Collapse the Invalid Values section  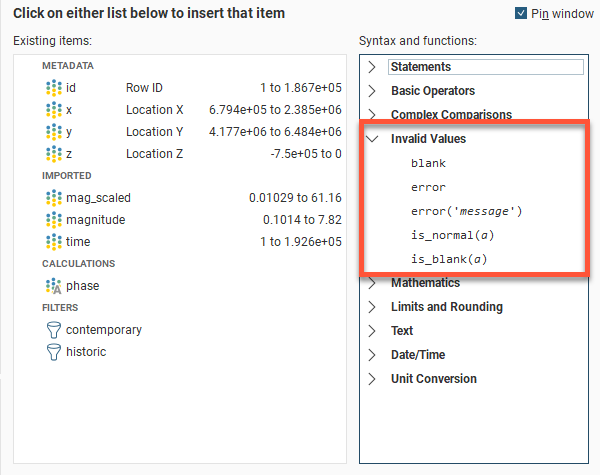click(372, 139)
